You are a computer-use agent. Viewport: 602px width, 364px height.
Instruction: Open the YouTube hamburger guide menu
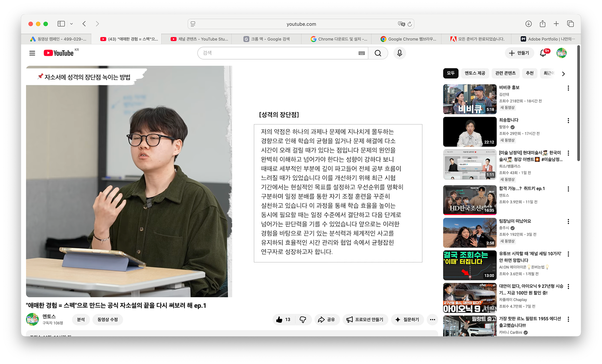point(32,53)
